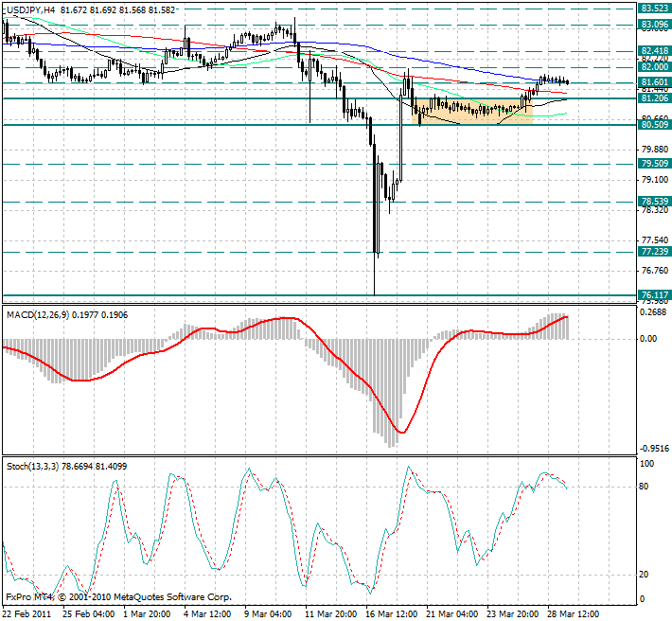Click the Stochastic oversold level 20

tap(644, 575)
